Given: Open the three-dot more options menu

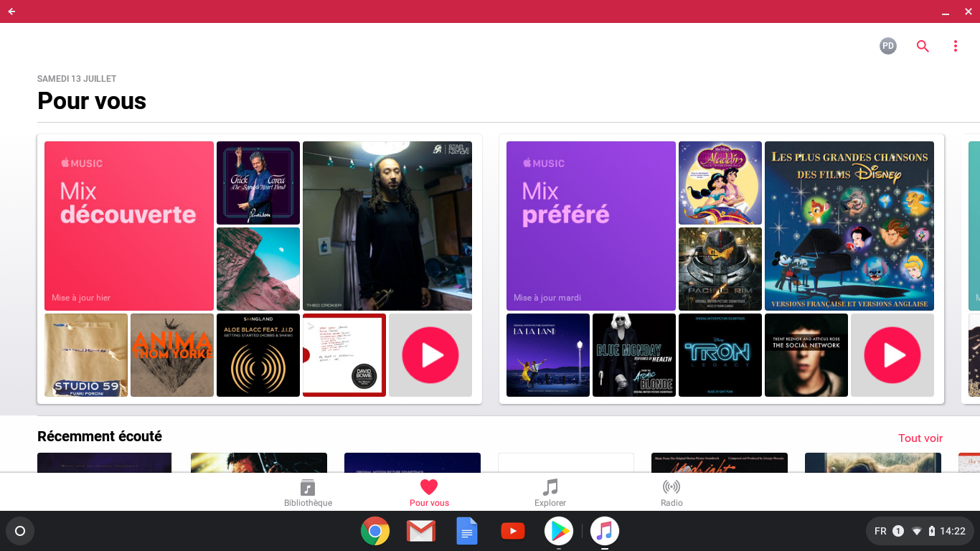Looking at the screenshot, I should (x=955, y=46).
